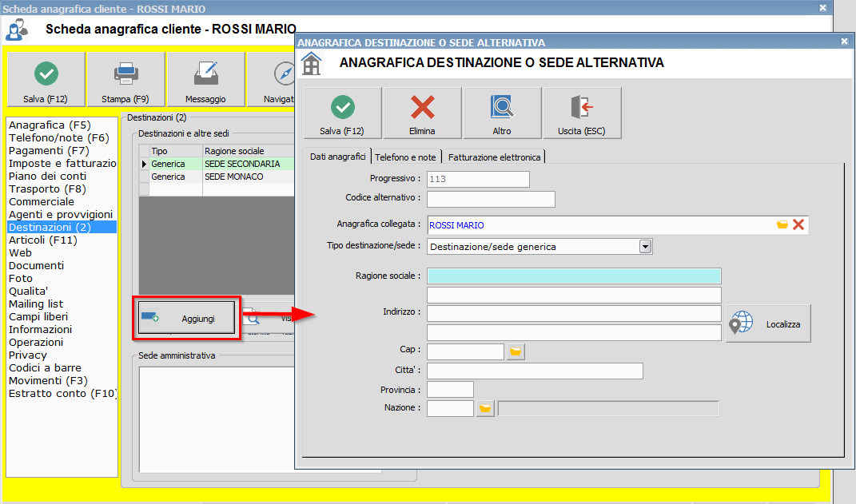Open the Tipo destinazione/sede dropdown
Image resolution: width=856 pixels, height=504 pixels.
[646, 246]
